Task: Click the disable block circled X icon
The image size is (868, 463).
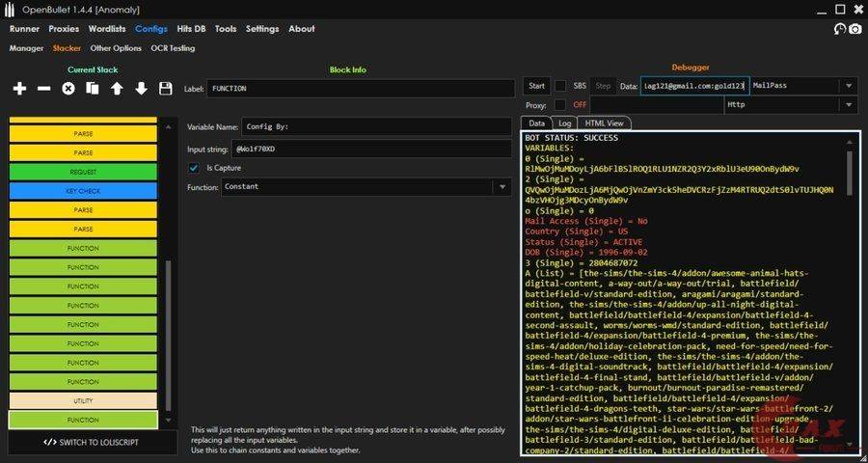Action: (68, 89)
